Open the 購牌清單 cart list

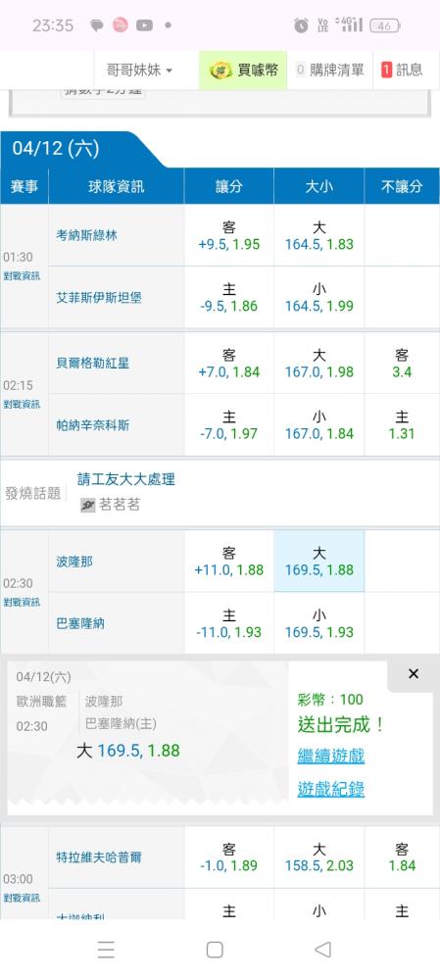[330, 70]
